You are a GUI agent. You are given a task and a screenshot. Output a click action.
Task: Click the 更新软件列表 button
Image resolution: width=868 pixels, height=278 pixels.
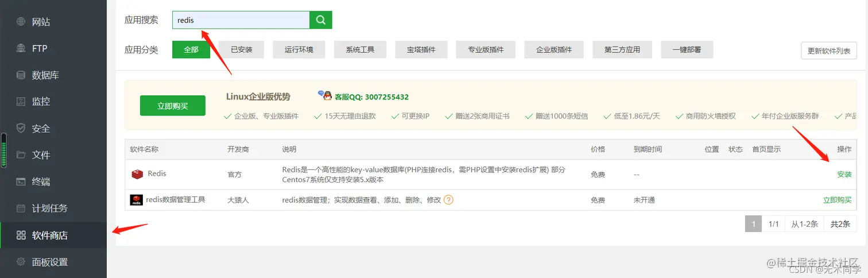tap(829, 51)
